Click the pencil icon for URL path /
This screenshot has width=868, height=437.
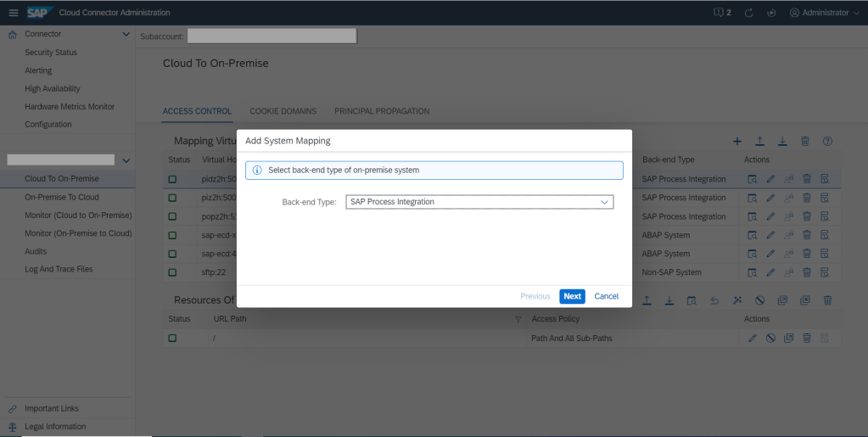[x=752, y=338]
